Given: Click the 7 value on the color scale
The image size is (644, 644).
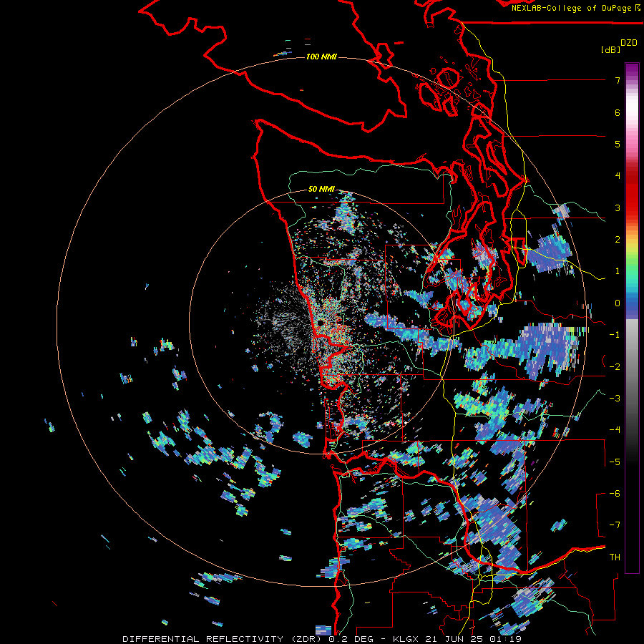Looking at the screenshot, I should (x=618, y=80).
